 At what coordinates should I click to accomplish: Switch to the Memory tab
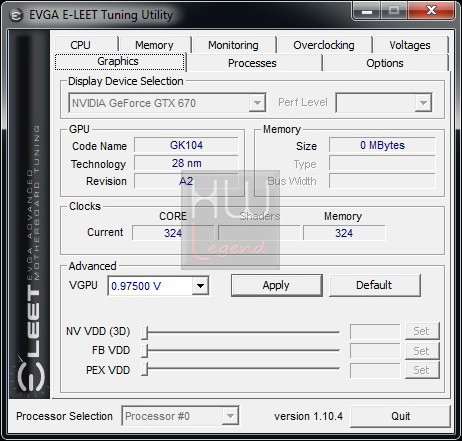tap(155, 45)
